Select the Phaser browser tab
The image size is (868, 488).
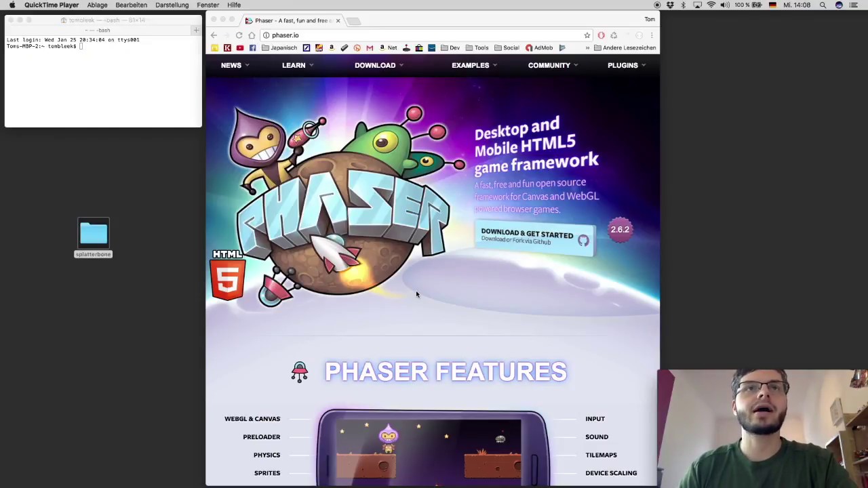(x=292, y=20)
